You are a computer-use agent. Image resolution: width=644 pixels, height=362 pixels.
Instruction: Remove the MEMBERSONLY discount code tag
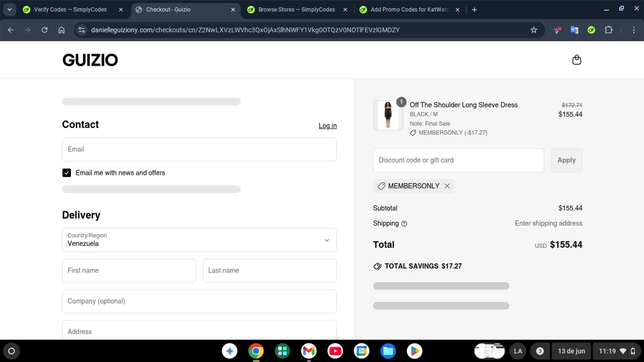coord(447,186)
